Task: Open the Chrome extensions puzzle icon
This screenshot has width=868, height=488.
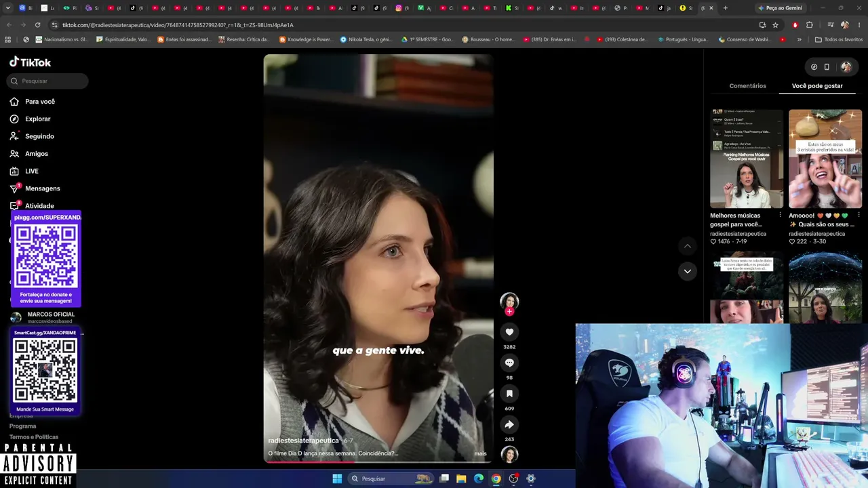Action: pos(810,25)
